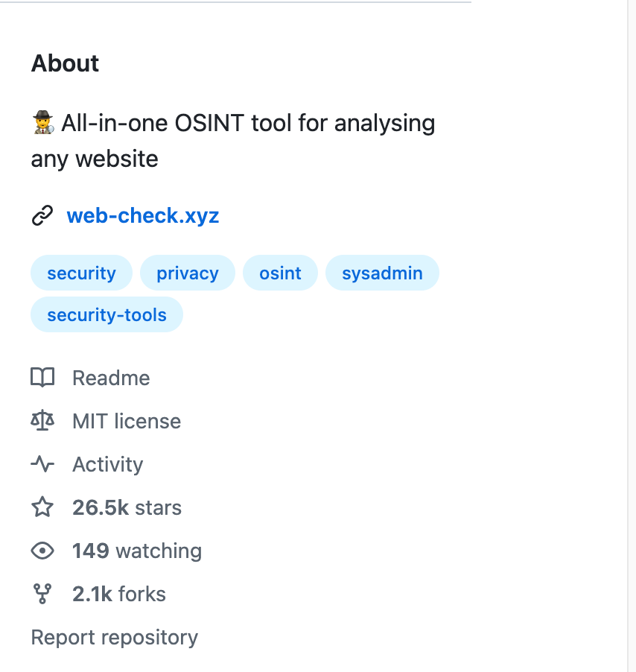View the 26.5k stars list
Image resolution: width=636 pixels, height=672 pixels.
[127, 507]
